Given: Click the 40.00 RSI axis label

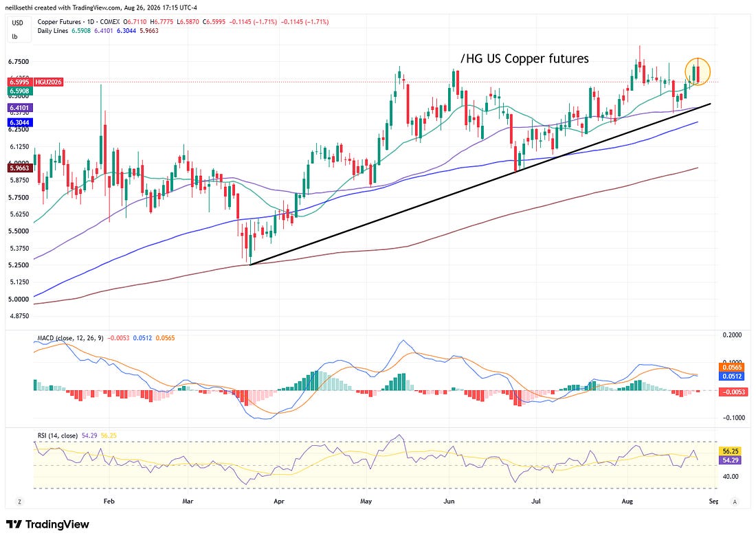Looking at the screenshot, I should pos(731,477).
